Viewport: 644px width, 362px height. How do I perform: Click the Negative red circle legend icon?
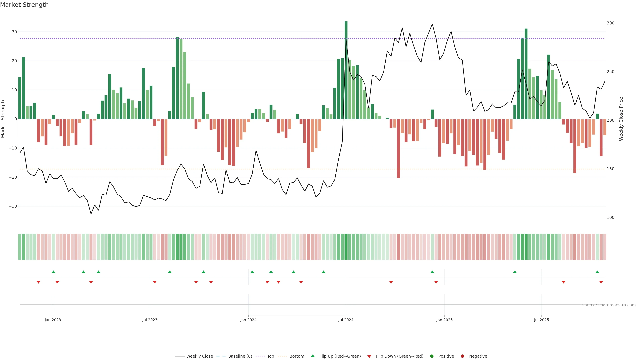click(462, 356)
